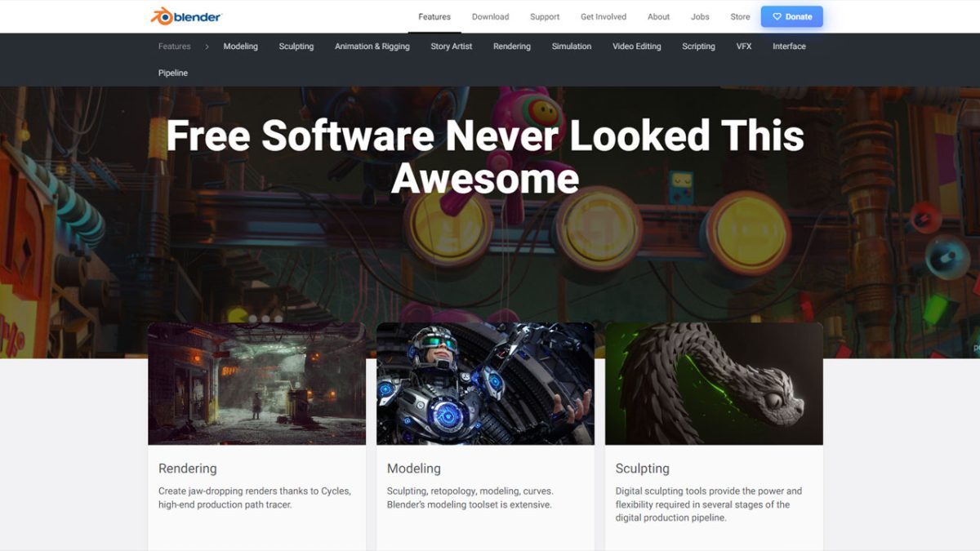Switch to the Simulation feature section
The width and height of the screenshot is (980, 551).
tap(571, 47)
